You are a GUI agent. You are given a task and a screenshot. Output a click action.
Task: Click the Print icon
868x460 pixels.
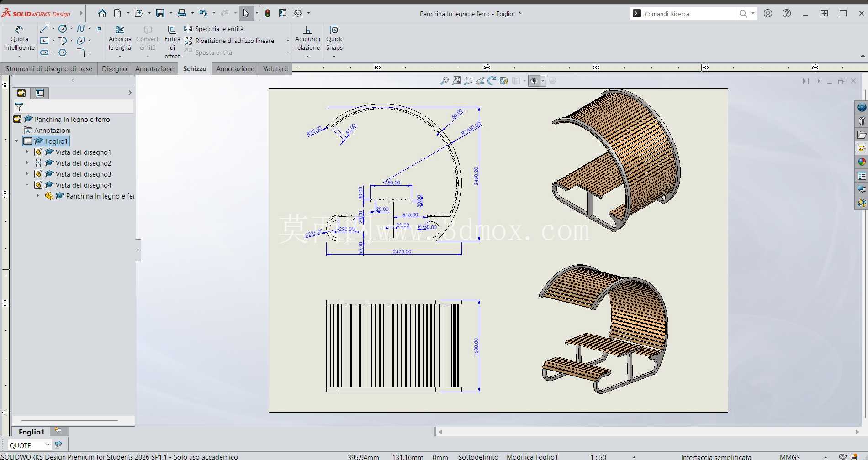182,13
